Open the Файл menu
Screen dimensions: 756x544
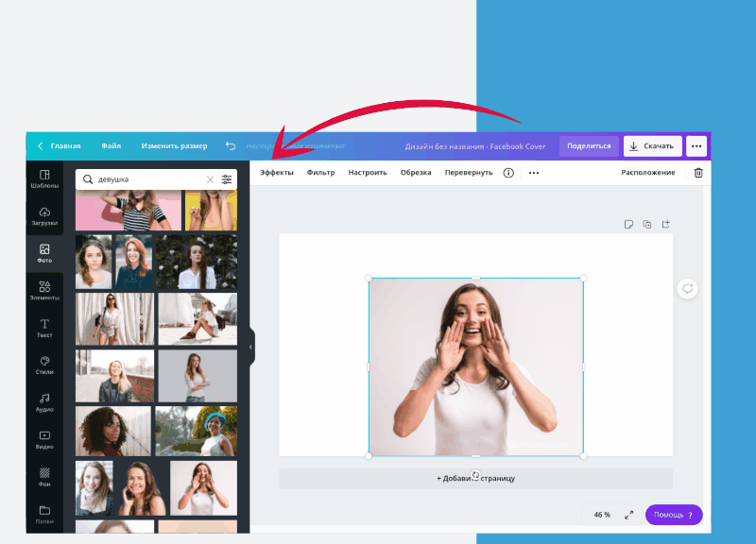tap(112, 146)
